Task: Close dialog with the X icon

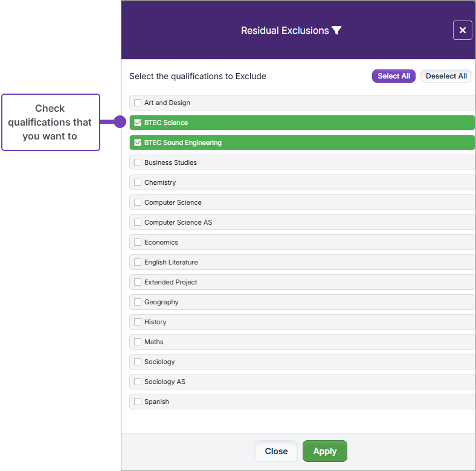Action: (x=462, y=30)
